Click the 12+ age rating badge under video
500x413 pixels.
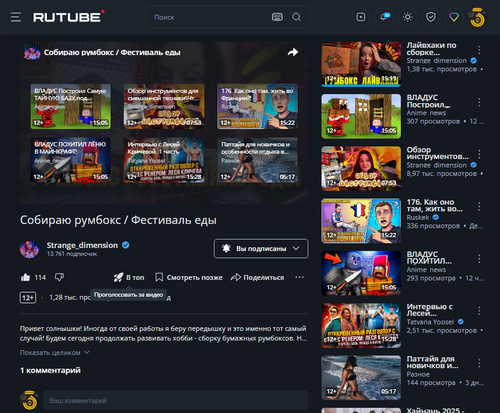pyautogui.click(x=28, y=297)
